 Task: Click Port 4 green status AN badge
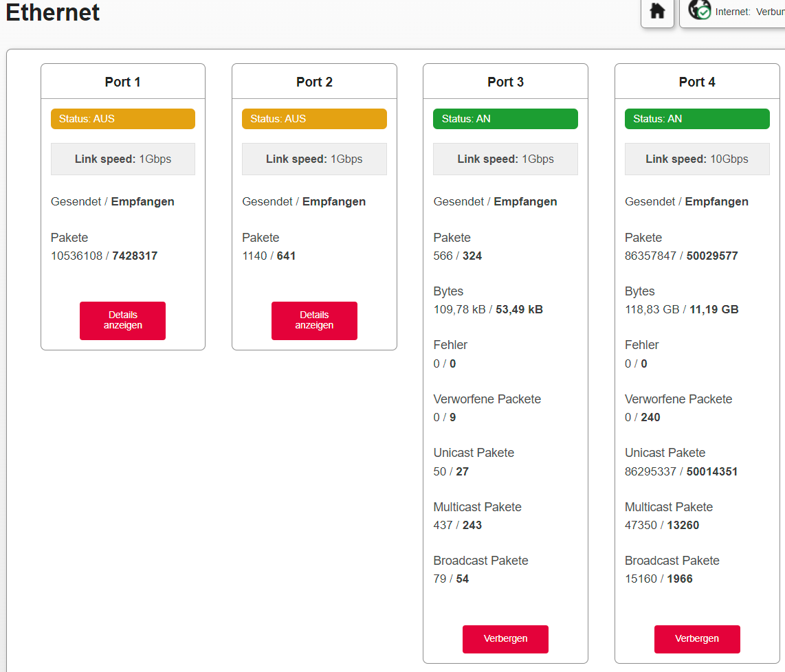(696, 119)
